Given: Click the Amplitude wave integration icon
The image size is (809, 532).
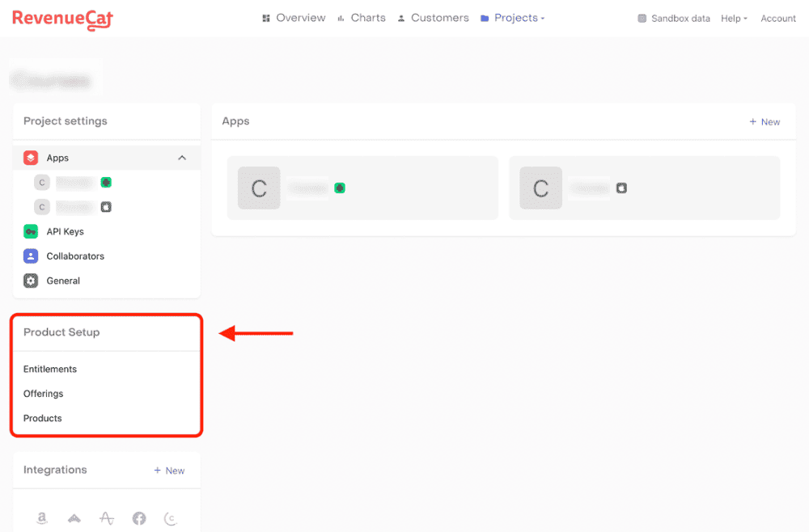Looking at the screenshot, I should tap(107, 518).
